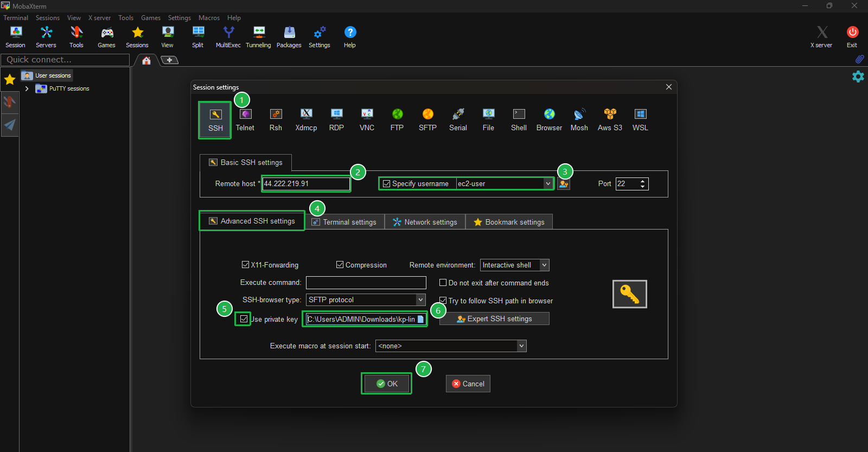Screen dimensions: 868x452
Task: Open the Servers toolbar button
Action: point(46,37)
